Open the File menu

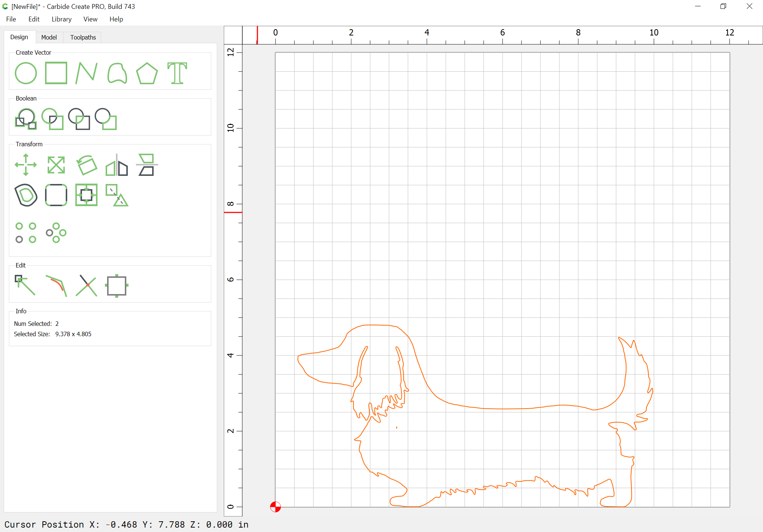(x=11, y=19)
